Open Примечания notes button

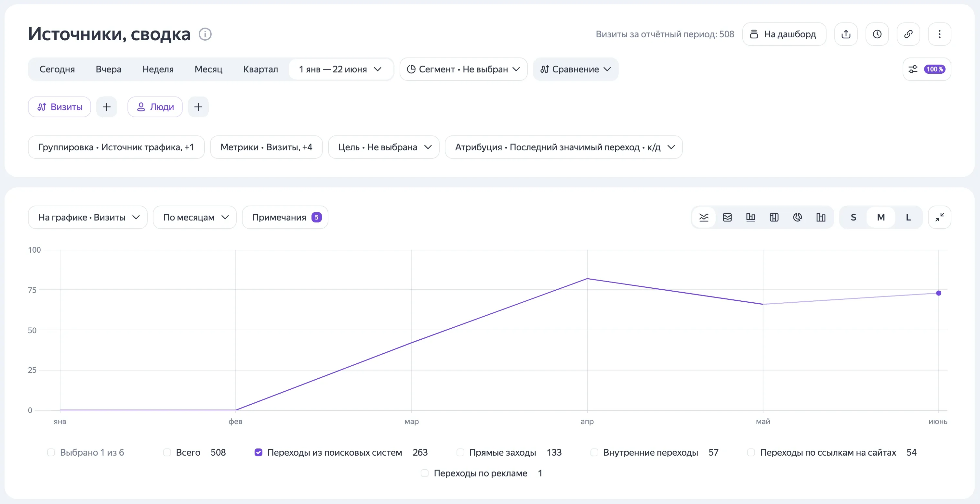(285, 217)
